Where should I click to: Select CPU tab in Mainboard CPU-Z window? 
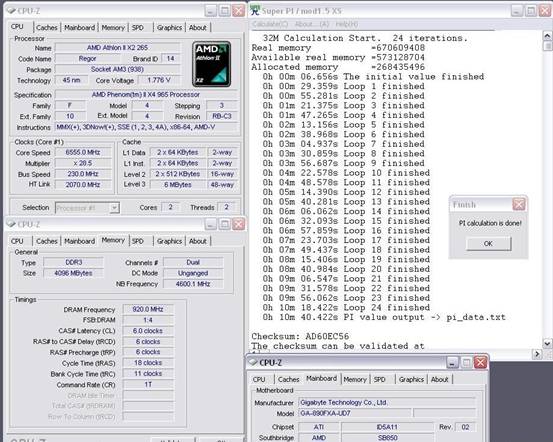(x=259, y=380)
